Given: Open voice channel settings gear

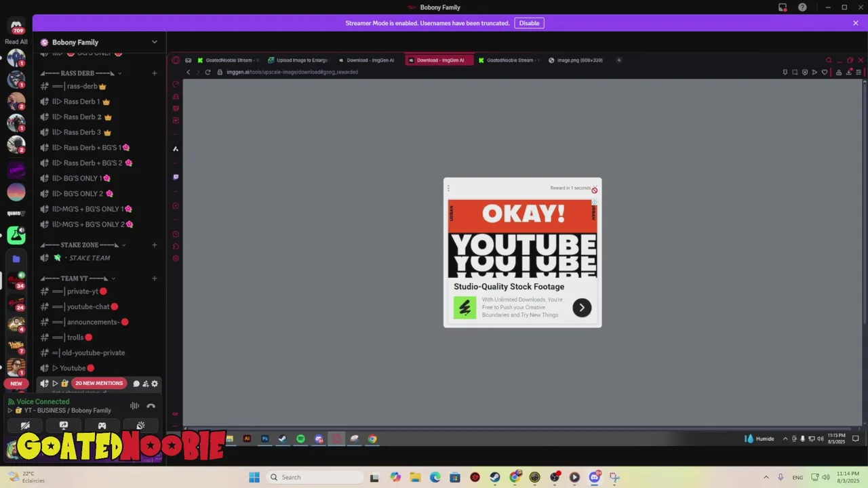Looking at the screenshot, I should point(155,384).
